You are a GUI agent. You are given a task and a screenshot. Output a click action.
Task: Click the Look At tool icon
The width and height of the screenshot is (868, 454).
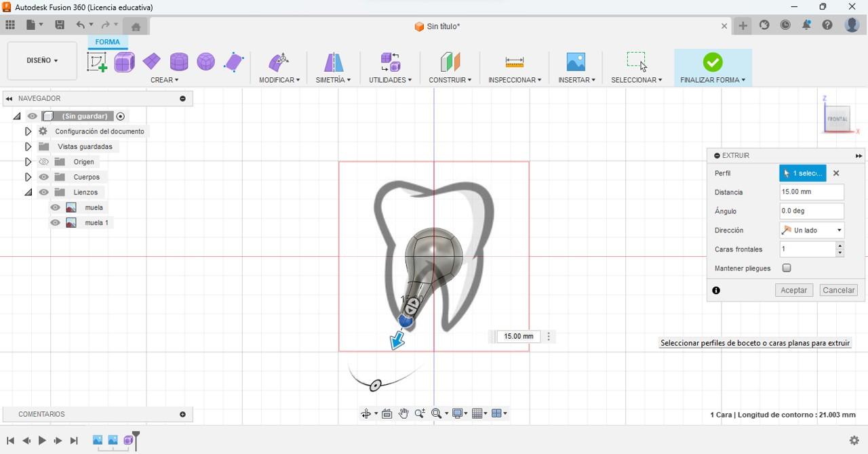[387, 413]
